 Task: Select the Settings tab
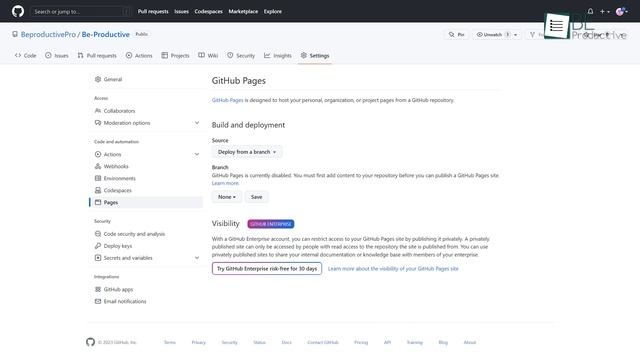click(315, 56)
